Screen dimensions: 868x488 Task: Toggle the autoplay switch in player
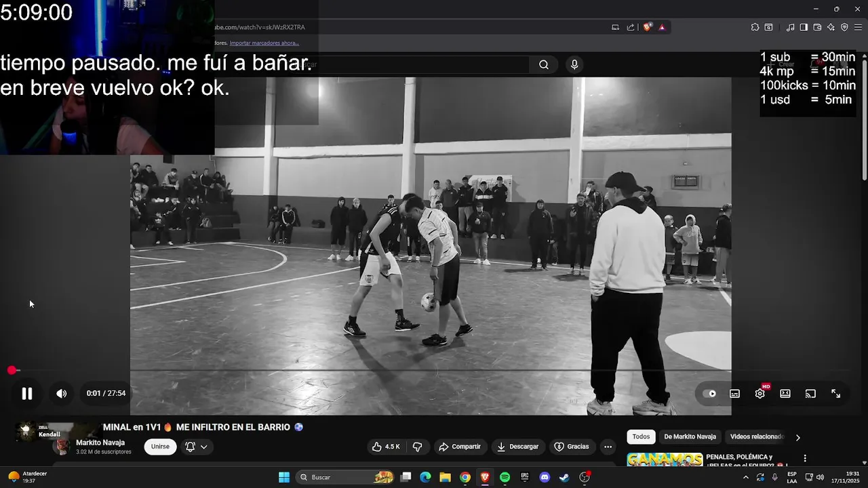point(709,393)
